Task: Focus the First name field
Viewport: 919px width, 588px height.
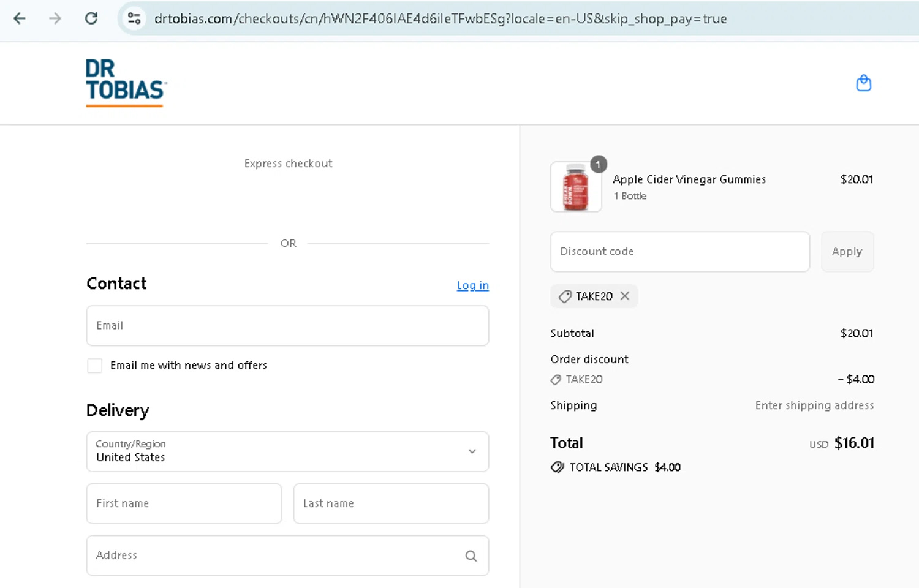Action: click(184, 503)
